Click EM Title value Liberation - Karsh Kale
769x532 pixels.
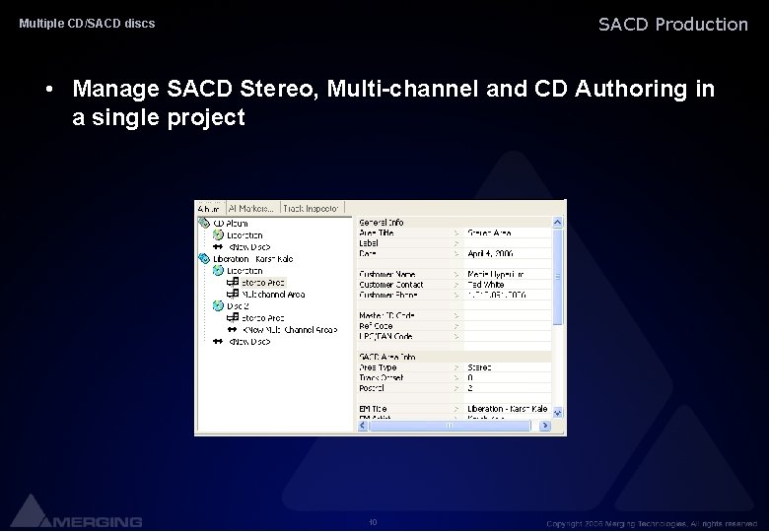pos(507,409)
